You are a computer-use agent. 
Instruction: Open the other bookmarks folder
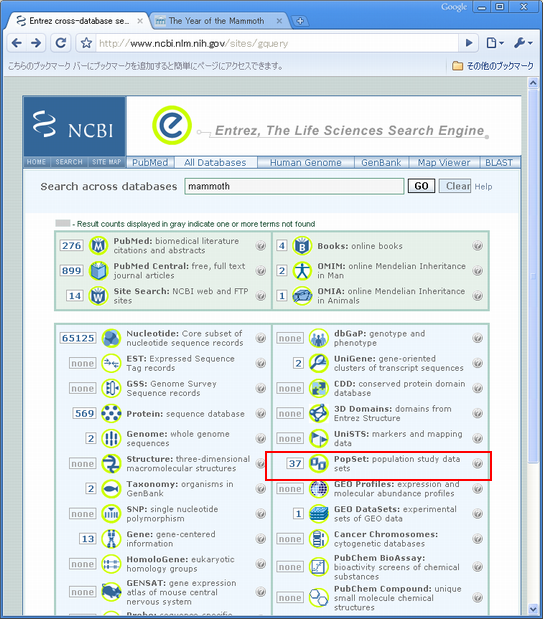click(x=492, y=66)
